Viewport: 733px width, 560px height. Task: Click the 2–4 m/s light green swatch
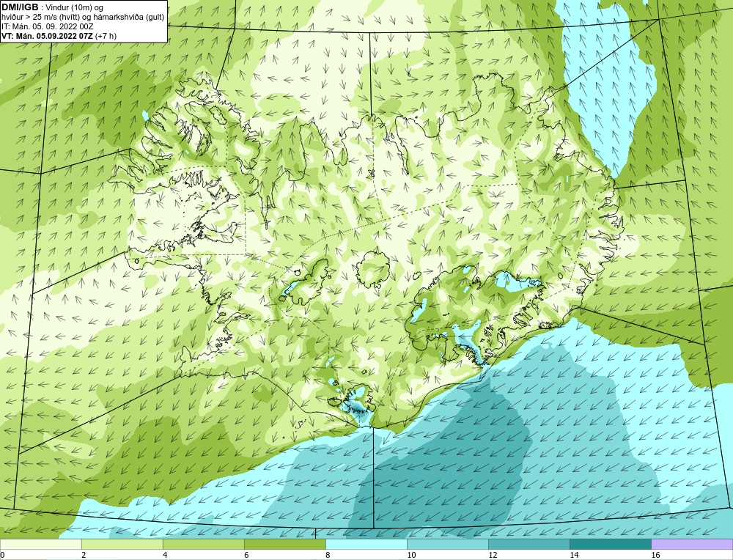[122, 544]
